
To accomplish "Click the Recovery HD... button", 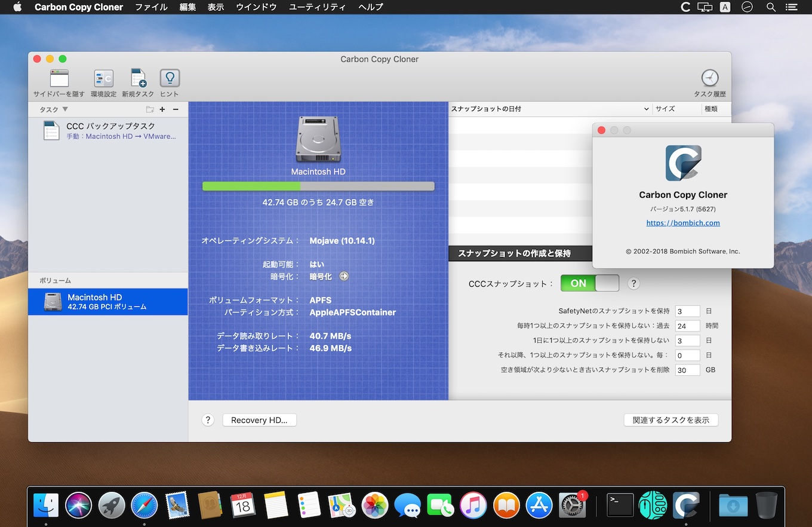I will point(259,420).
